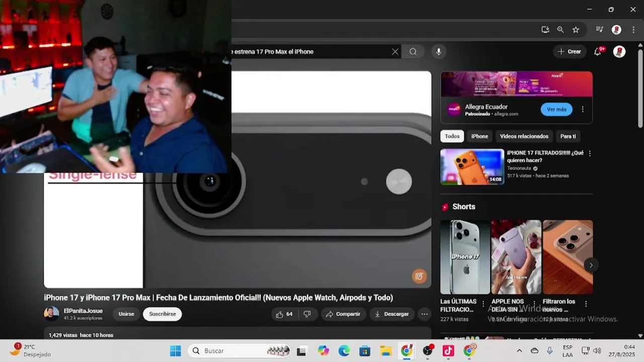Click the channel watermark in the video corner
644x362 pixels.
tap(419, 276)
